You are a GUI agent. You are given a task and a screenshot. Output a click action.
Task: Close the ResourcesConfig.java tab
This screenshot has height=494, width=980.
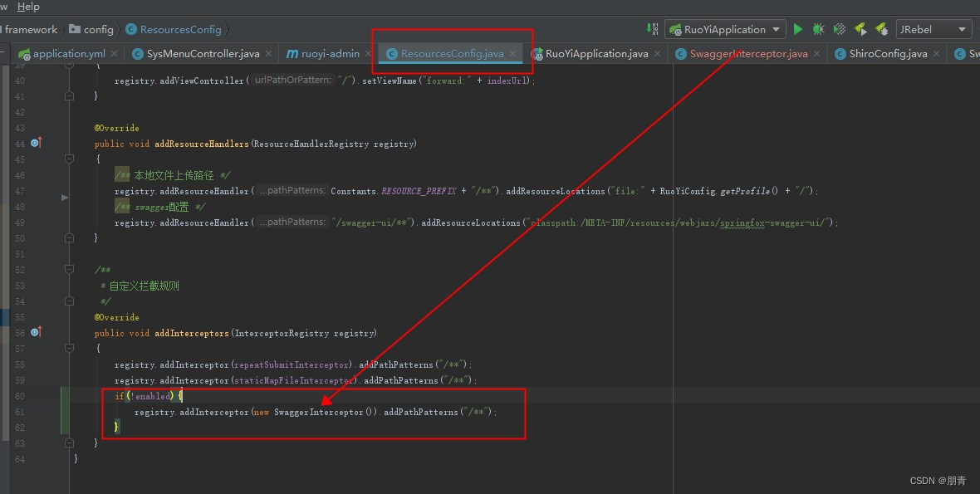click(x=513, y=54)
